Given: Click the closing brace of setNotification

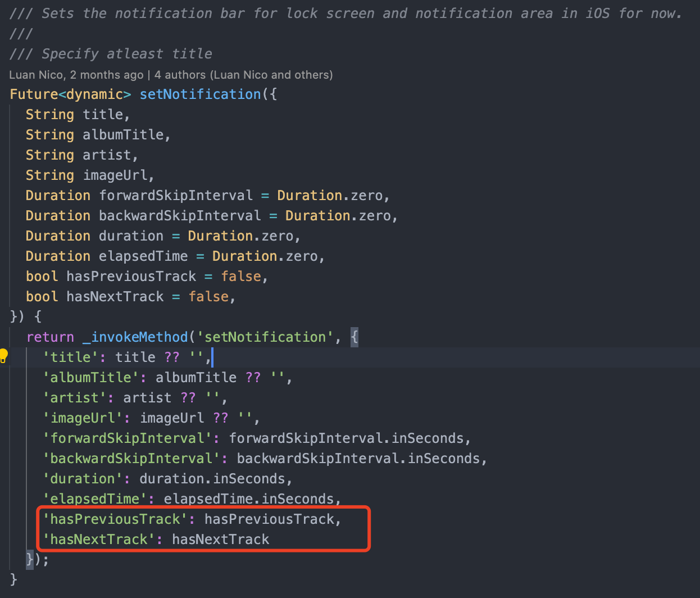Looking at the screenshot, I should (12, 579).
